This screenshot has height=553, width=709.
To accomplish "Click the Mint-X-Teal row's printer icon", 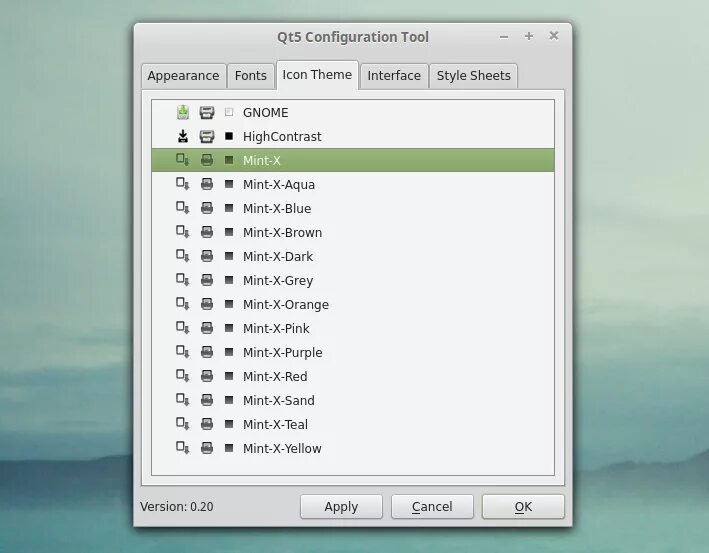I will [207, 423].
